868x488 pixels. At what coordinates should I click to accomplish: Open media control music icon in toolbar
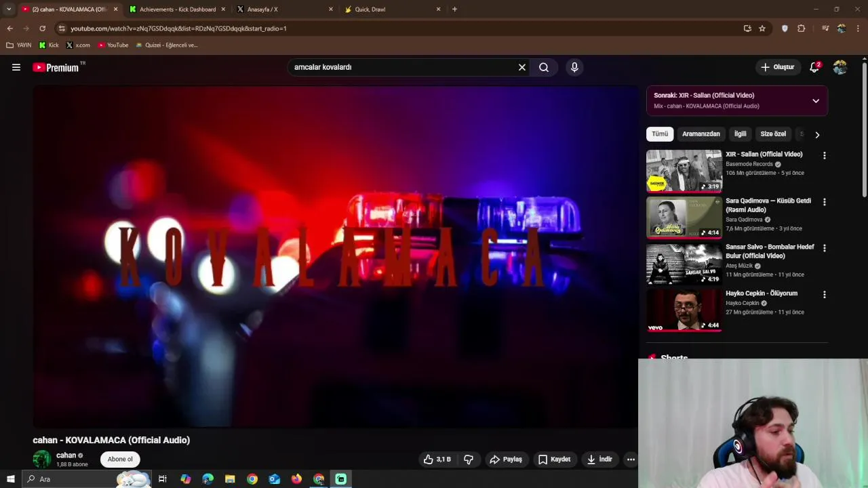[825, 28]
